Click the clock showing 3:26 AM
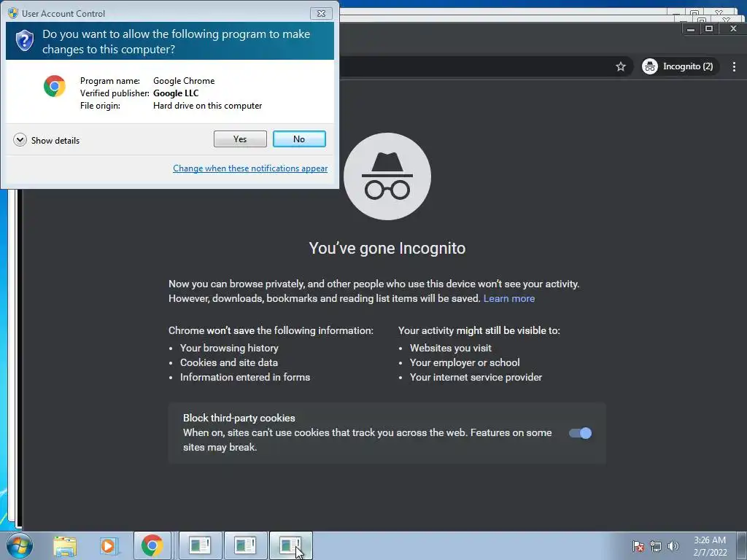747x560 pixels. pyautogui.click(x=710, y=546)
